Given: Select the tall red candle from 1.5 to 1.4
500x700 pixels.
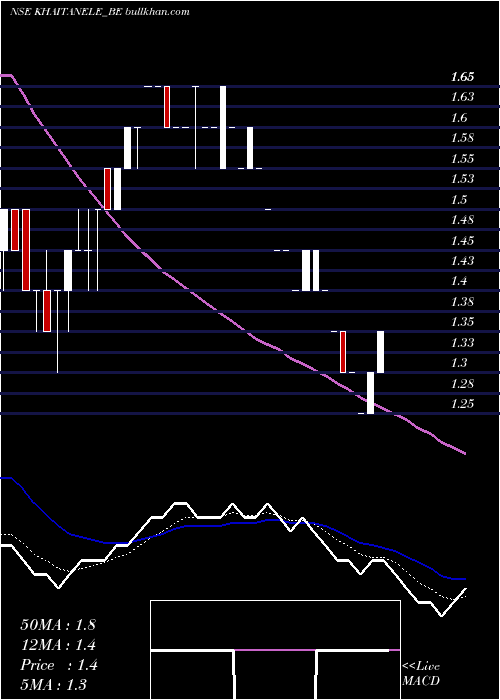Looking at the screenshot, I should tap(26, 250).
